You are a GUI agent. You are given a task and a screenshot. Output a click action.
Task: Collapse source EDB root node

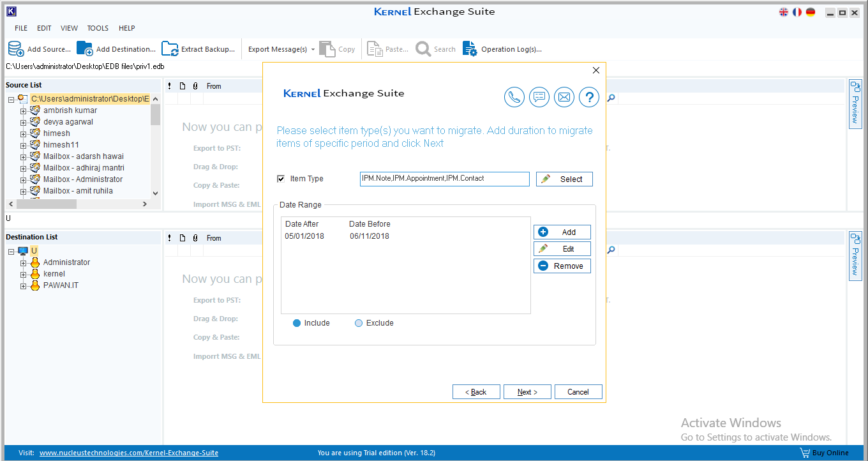[x=11, y=99]
